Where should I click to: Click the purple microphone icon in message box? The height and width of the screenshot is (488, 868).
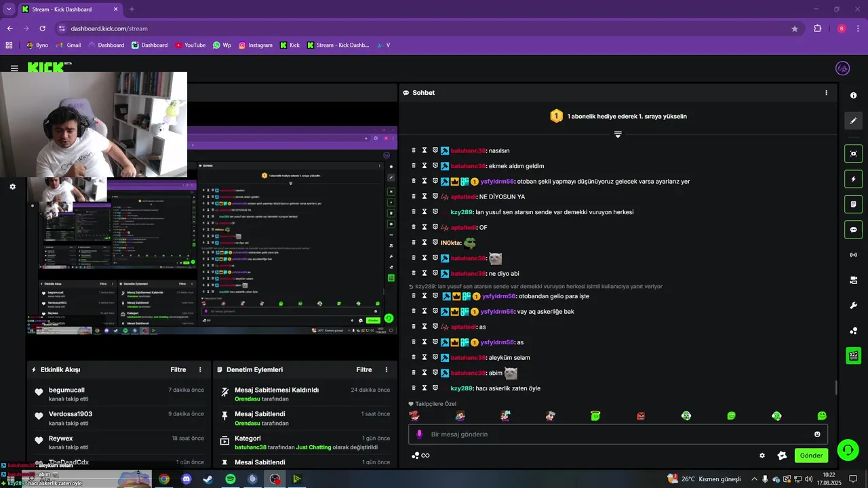419,434
